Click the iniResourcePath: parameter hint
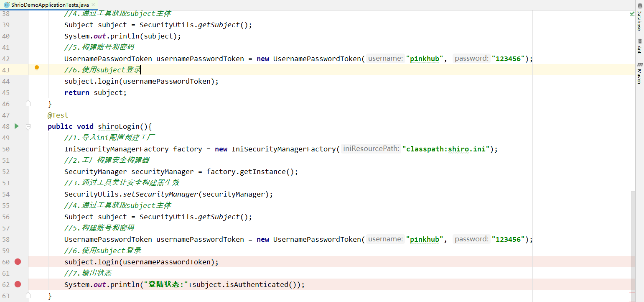 [x=371, y=148]
